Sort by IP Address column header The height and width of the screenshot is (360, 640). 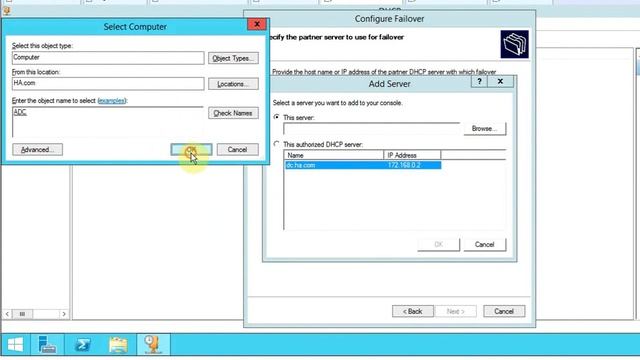(x=412, y=155)
